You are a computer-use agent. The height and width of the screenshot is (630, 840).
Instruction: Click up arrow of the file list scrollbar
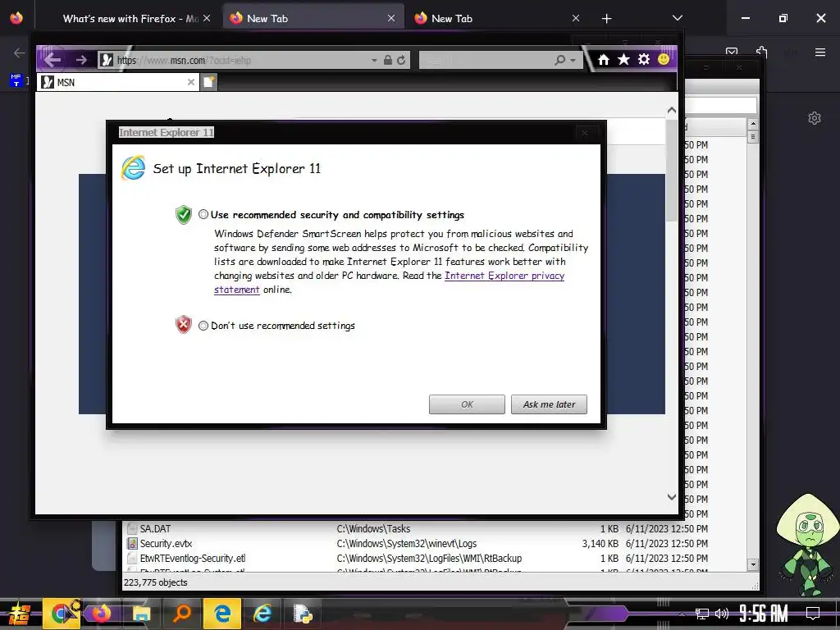point(753,124)
